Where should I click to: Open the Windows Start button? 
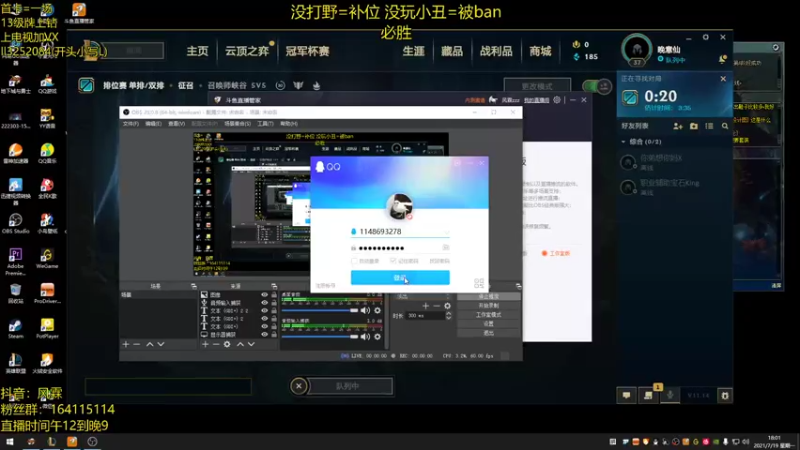[10, 442]
